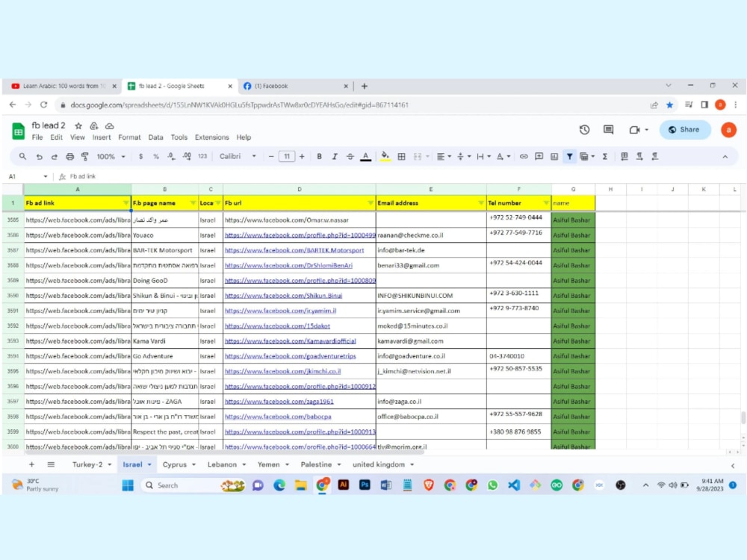Click the insert comment icon
Screen dimensions: 747x560
pos(539,156)
